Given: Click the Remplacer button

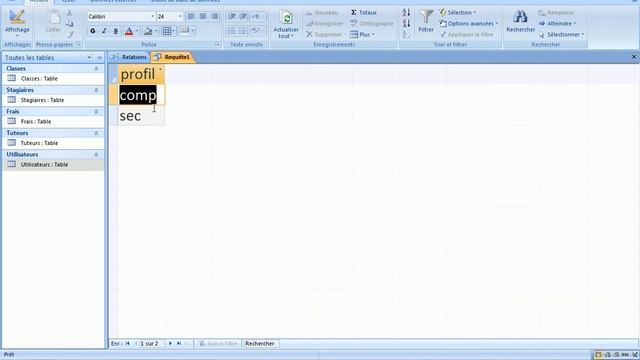Looking at the screenshot, I should tap(556, 13).
